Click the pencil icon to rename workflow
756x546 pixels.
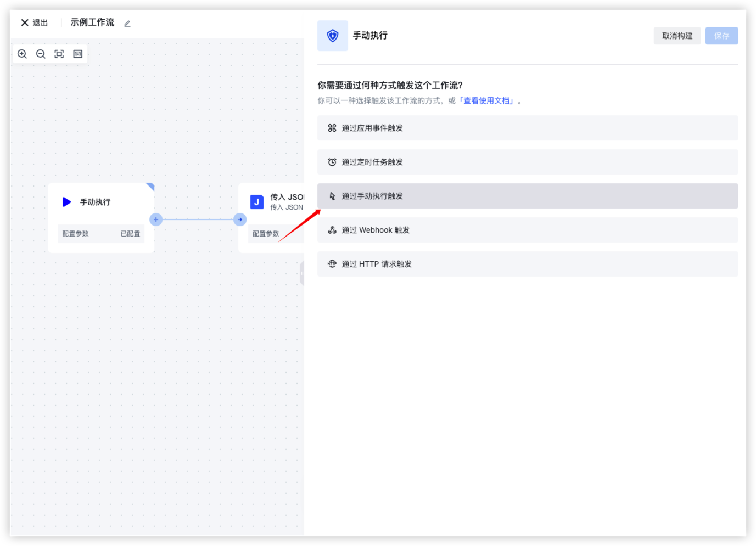pyautogui.click(x=127, y=24)
